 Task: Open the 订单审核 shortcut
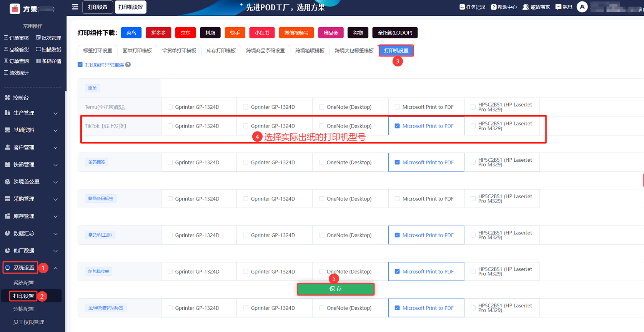pos(16,38)
